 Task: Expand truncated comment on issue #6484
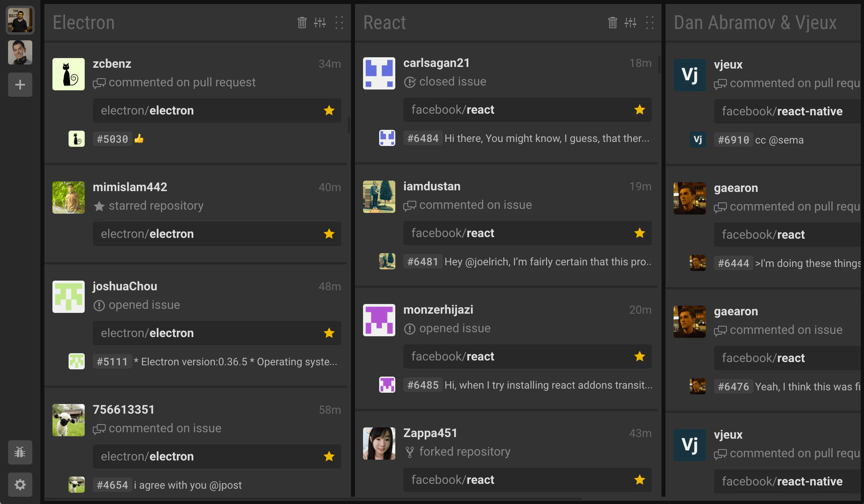click(547, 138)
